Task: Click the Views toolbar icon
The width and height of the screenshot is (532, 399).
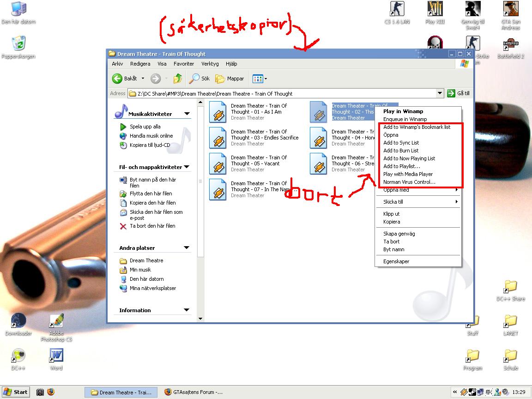Action: [x=258, y=79]
